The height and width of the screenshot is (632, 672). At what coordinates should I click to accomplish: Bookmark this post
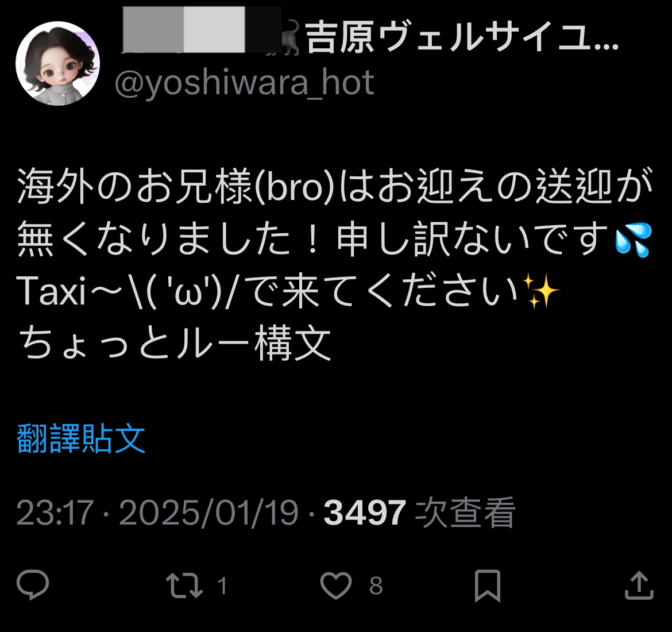(x=487, y=585)
